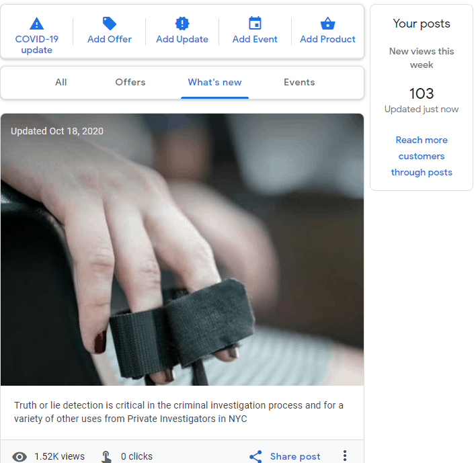Click the post description about lie detection
Image resolution: width=476 pixels, height=463 pixels.
[179, 412]
